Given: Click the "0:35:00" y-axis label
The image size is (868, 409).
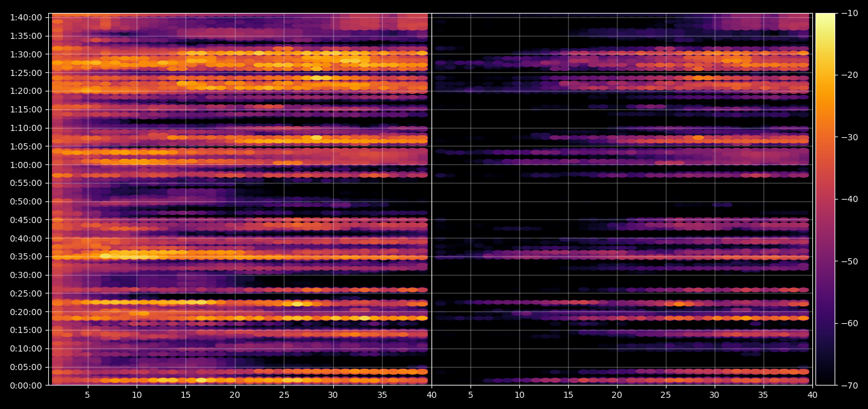Looking at the screenshot, I should (x=26, y=256).
